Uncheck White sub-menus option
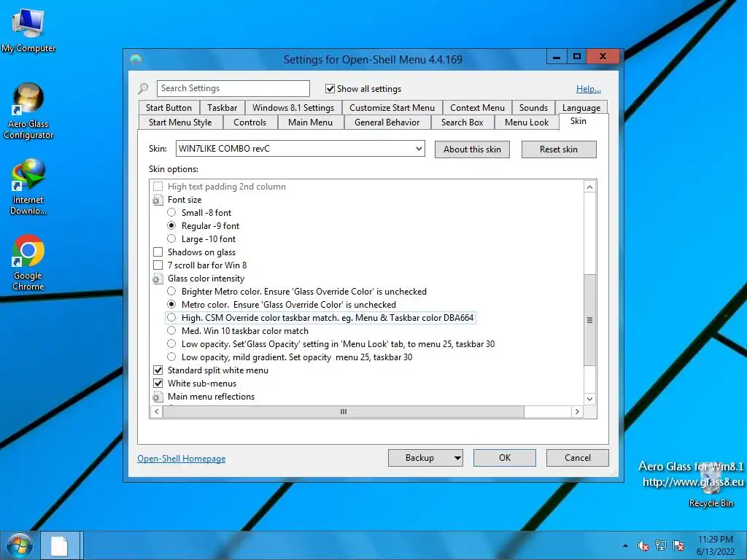The width and height of the screenshot is (747, 560). click(158, 384)
